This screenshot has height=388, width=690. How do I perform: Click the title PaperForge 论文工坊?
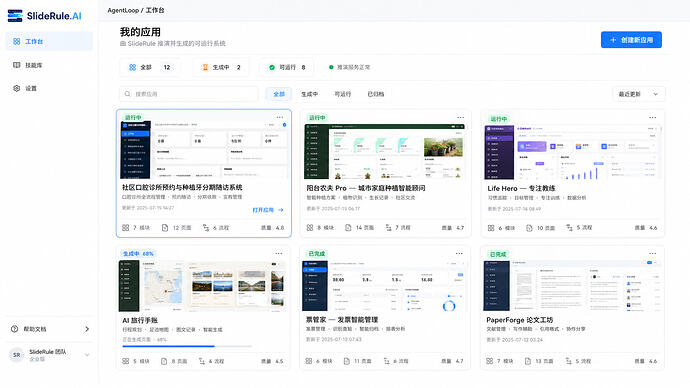[519, 320]
